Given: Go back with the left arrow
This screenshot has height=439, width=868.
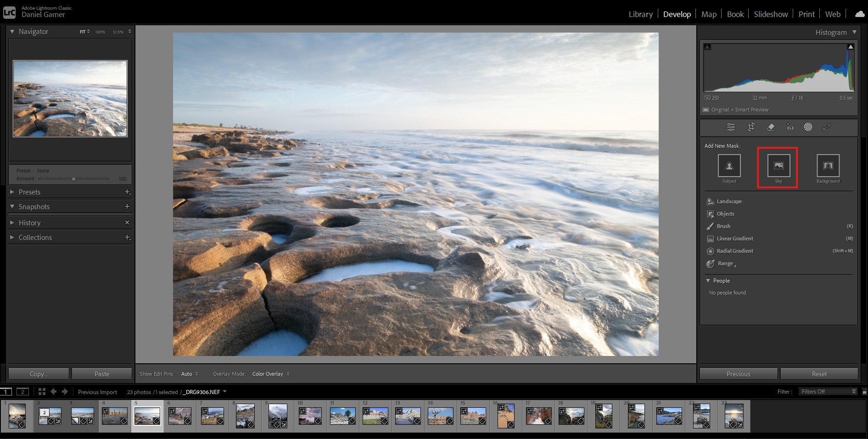Looking at the screenshot, I should 54,392.
